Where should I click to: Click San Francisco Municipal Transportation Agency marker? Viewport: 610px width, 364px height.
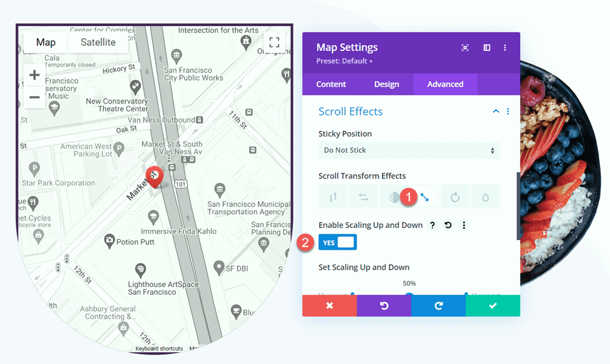pyautogui.click(x=220, y=190)
